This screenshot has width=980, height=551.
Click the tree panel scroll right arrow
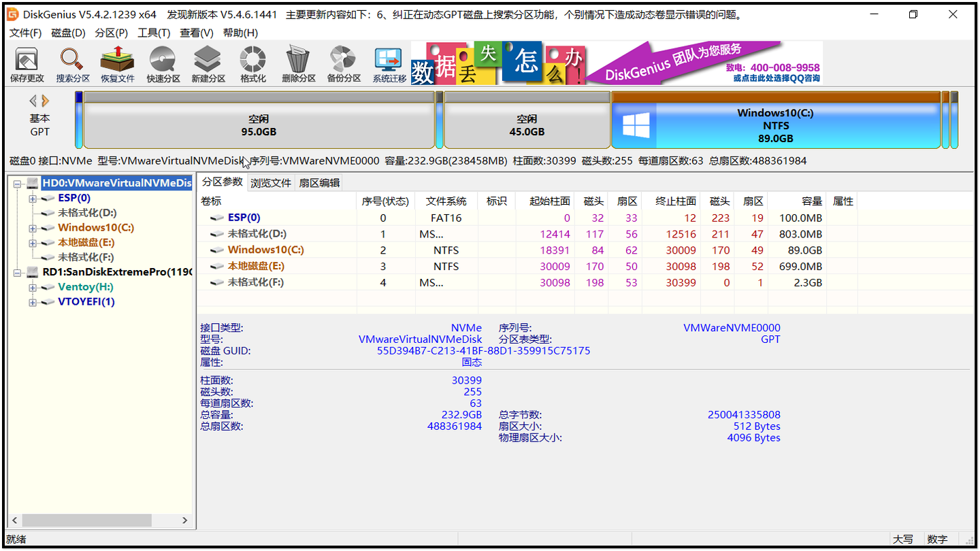point(185,520)
